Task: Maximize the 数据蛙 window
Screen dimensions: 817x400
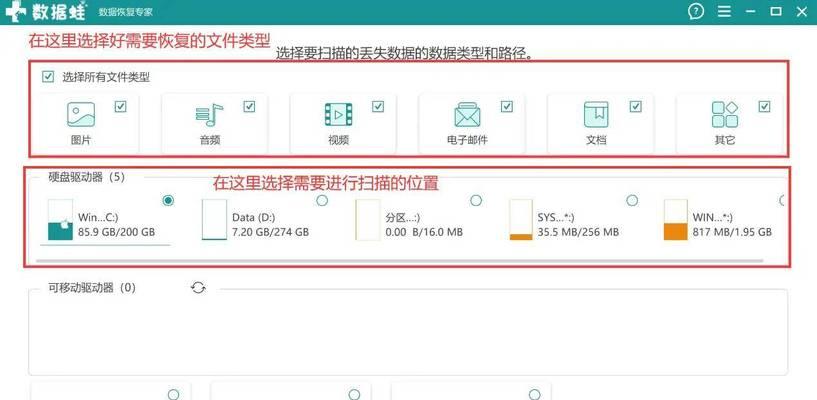Action: tap(776, 11)
